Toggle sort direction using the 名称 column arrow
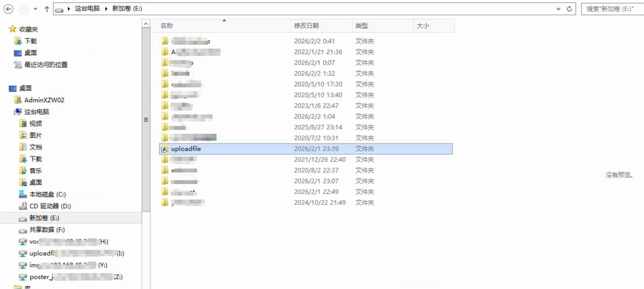Screen dimensions: 644x289 point(224,20)
